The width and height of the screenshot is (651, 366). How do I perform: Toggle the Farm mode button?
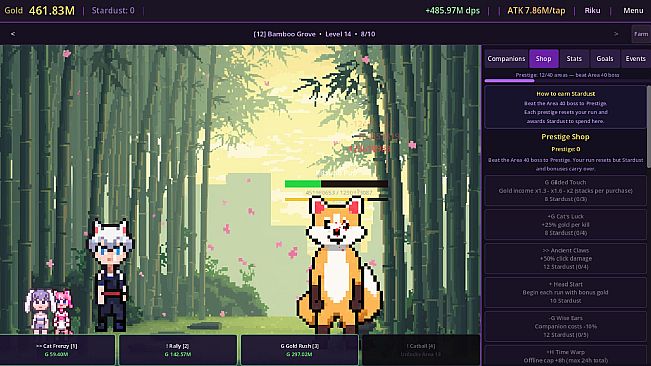pos(641,34)
